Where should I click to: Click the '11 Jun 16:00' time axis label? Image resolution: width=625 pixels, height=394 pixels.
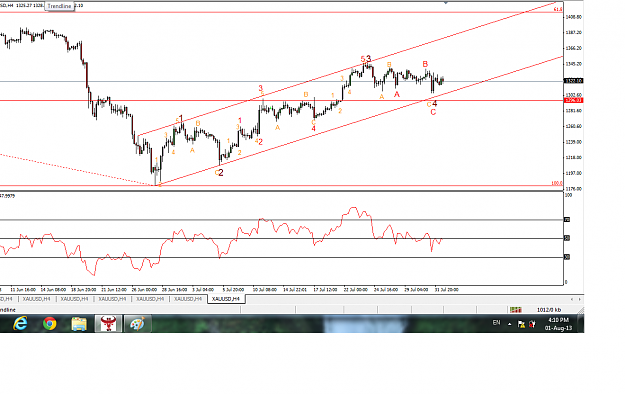coord(23,290)
